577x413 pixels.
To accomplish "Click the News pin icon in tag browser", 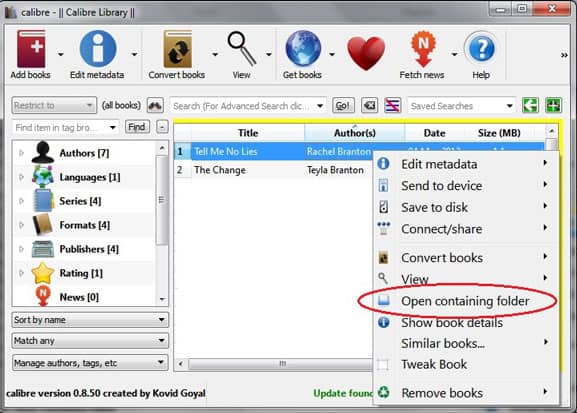I will click(43, 296).
